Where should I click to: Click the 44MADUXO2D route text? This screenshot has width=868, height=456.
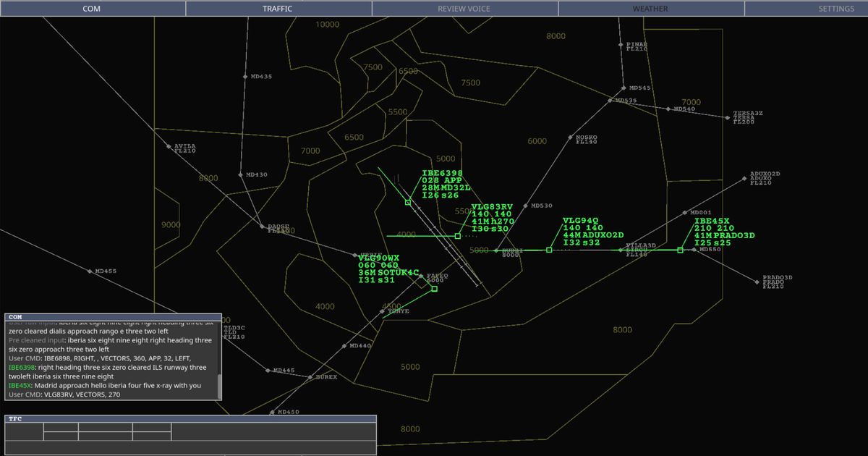point(593,235)
